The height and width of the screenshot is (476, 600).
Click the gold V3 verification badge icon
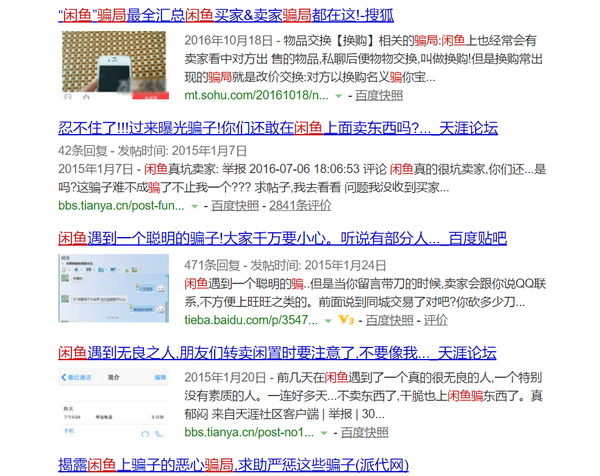(346, 321)
